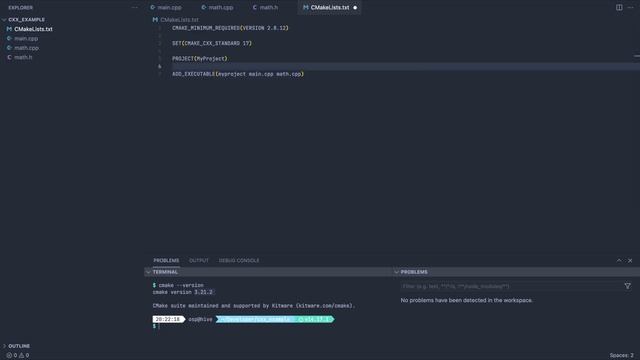
Task: Click the CMAKE_MINIMUM_REQUIRED line
Action: pyautogui.click(x=230, y=28)
